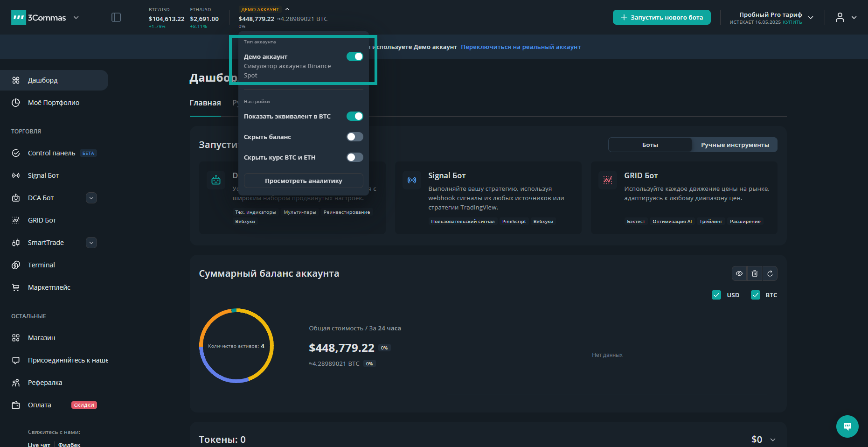Click GRID Бот card chart icon
Viewport: 868px width, 447px height.
(608, 180)
